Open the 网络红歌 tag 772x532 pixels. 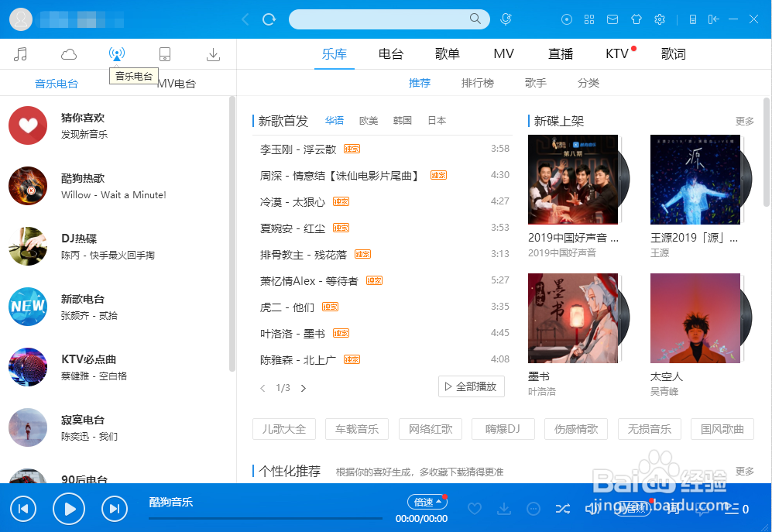tap(431, 429)
